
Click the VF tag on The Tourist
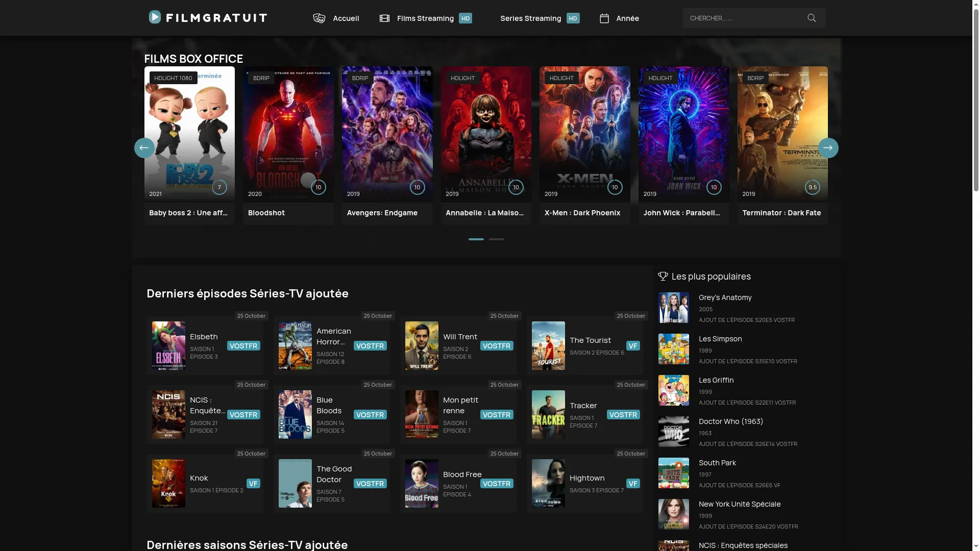(633, 346)
